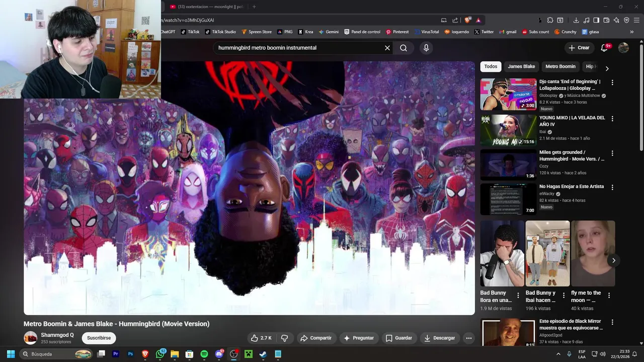Open options for the Djo Lollapalooza video

pyautogui.click(x=612, y=82)
